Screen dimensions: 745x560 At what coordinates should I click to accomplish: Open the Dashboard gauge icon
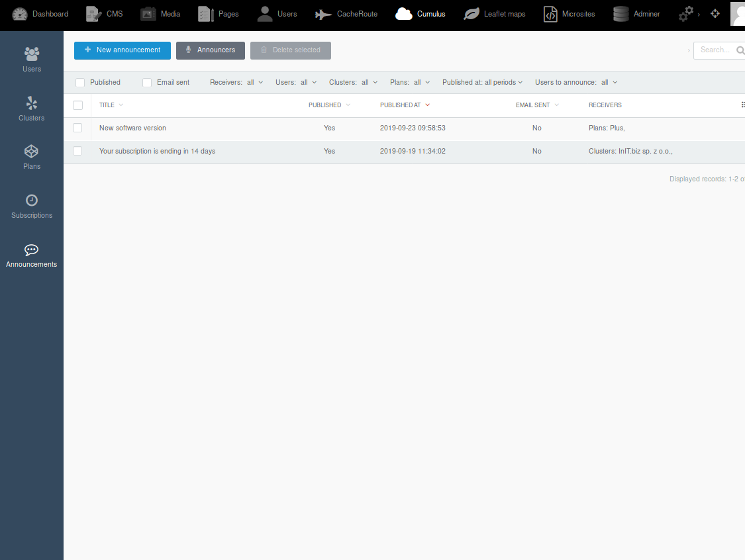tap(19, 15)
